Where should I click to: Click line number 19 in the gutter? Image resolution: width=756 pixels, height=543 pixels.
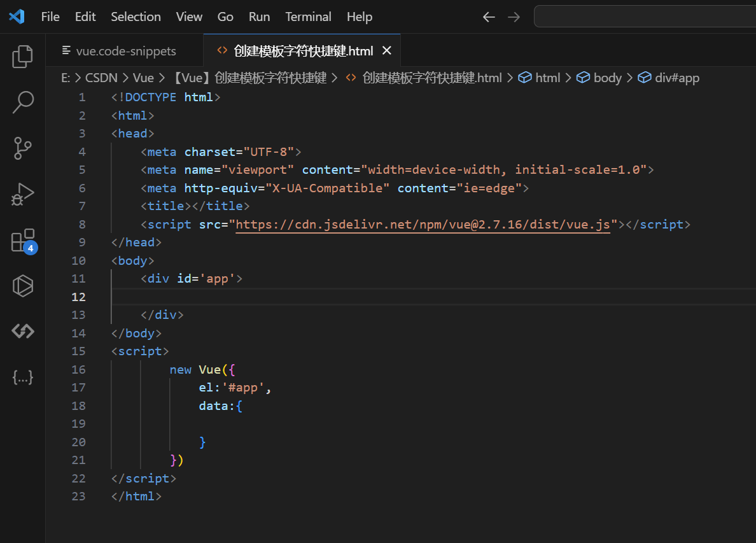tap(78, 424)
